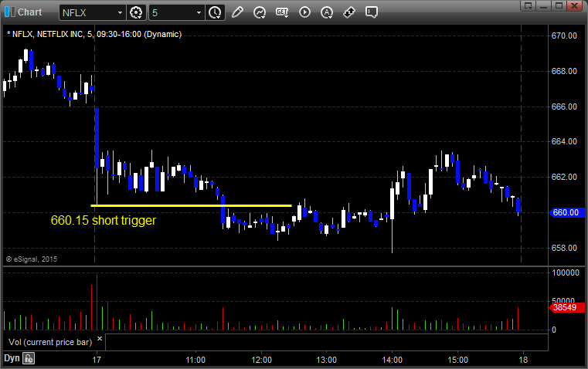Screen dimensions: 588x369
Task: Click the window options button beside minimize
Action: [x=528, y=5]
